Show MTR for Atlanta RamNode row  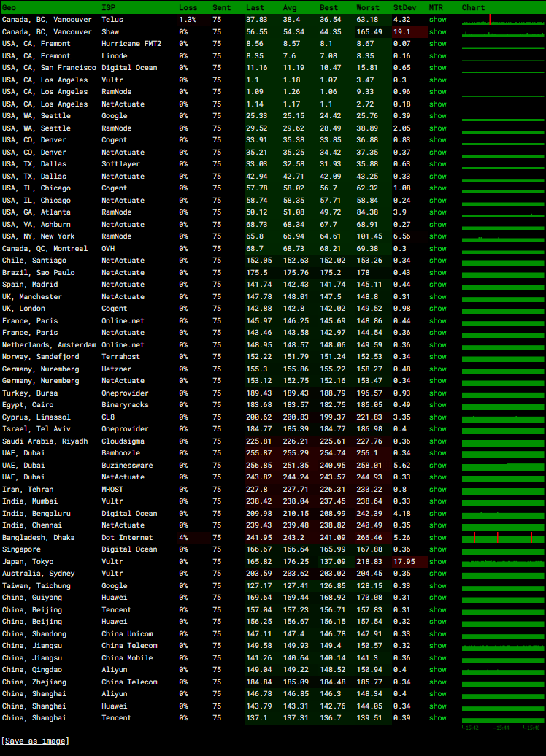click(437, 212)
